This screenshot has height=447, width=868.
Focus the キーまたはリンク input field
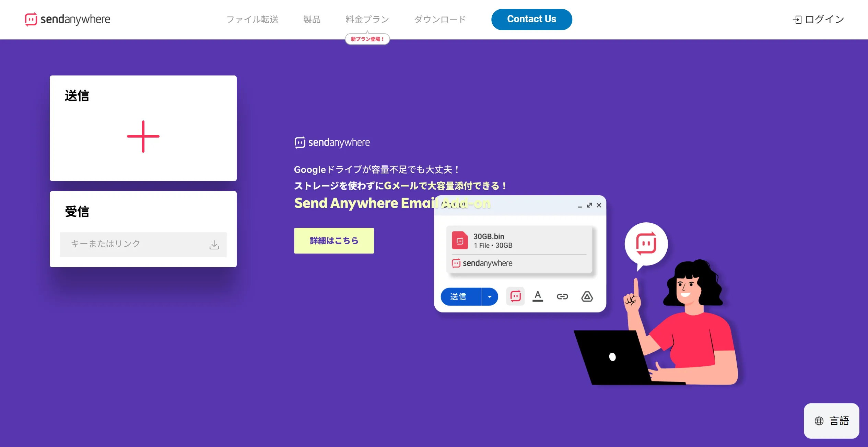point(143,244)
